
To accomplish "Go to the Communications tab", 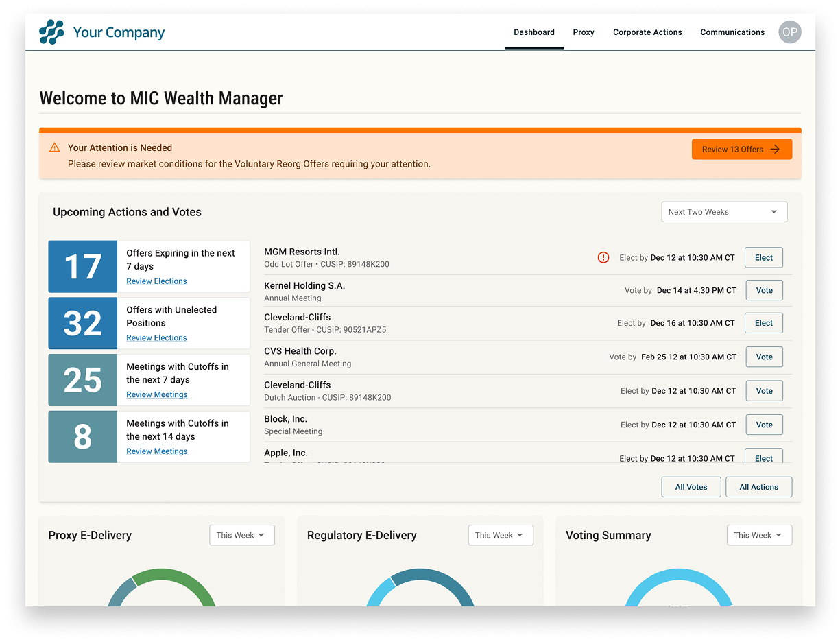I will [x=732, y=32].
